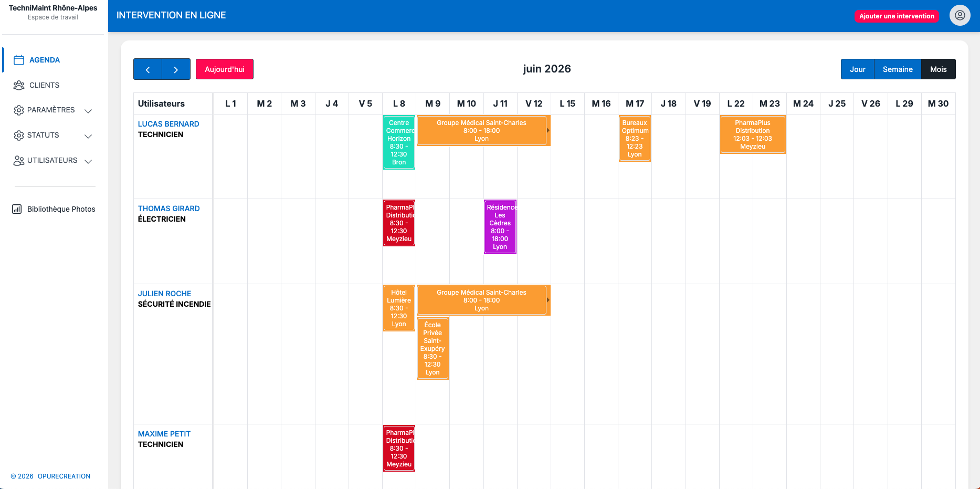
Task: Open Julien Roche user link
Action: click(164, 294)
